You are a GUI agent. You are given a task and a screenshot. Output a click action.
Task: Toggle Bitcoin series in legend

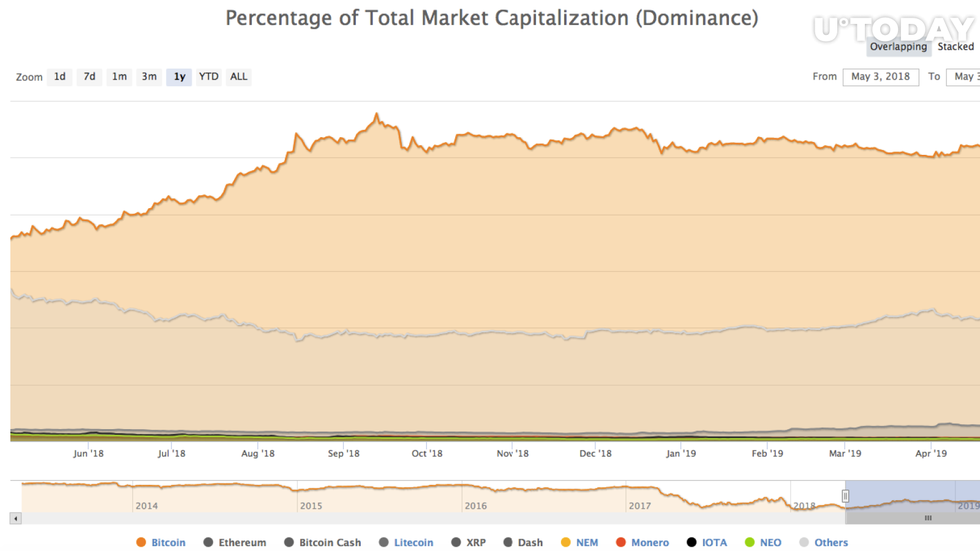(161, 542)
